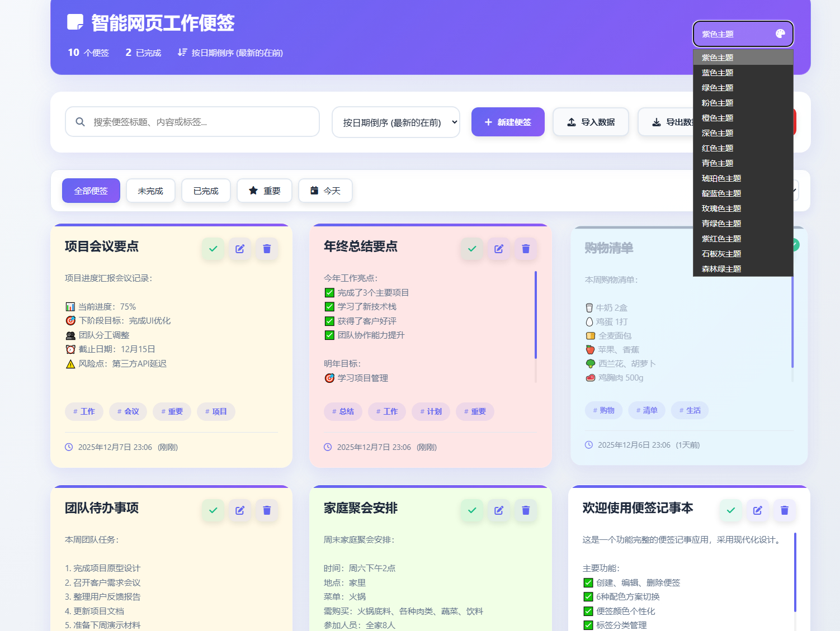Toggle completion on the 团队待办事项 note
840x631 pixels.
click(x=213, y=510)
